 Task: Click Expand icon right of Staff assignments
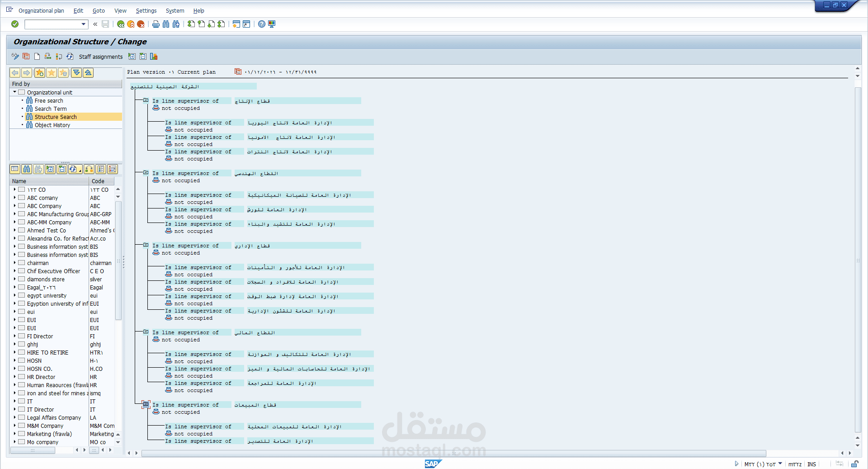coord(132,57)
